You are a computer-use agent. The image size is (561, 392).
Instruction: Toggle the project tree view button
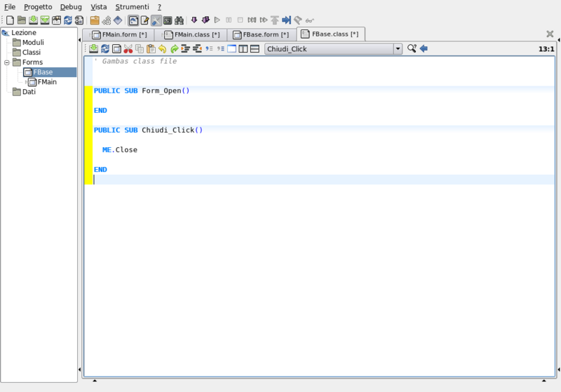133,20
